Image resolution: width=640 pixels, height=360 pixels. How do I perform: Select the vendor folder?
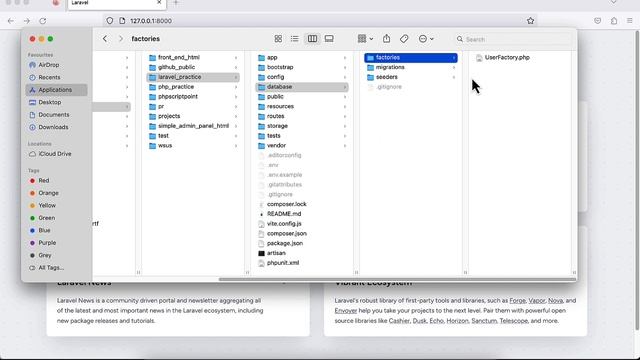click(x=302, y=146)
